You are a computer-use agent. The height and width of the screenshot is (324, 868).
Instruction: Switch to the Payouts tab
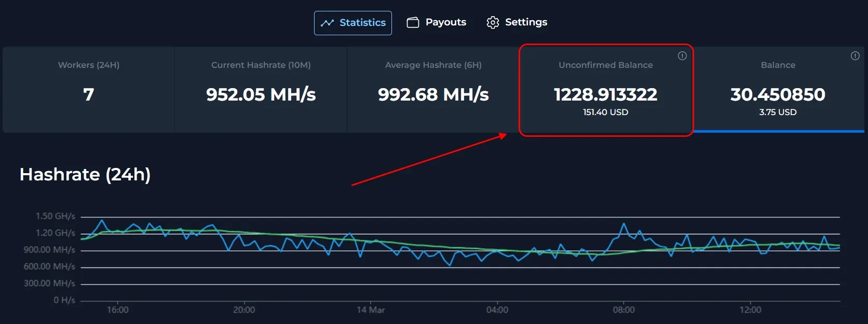445,22
